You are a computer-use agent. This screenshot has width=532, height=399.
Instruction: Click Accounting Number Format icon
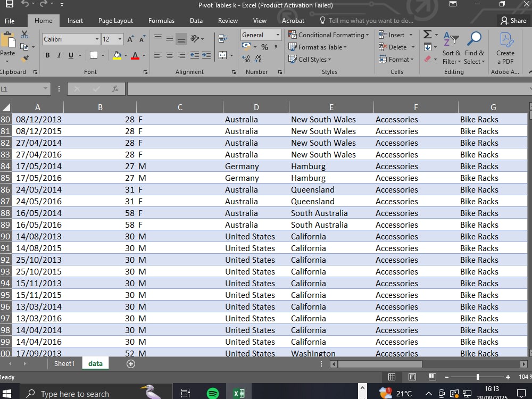pos(246,46)
